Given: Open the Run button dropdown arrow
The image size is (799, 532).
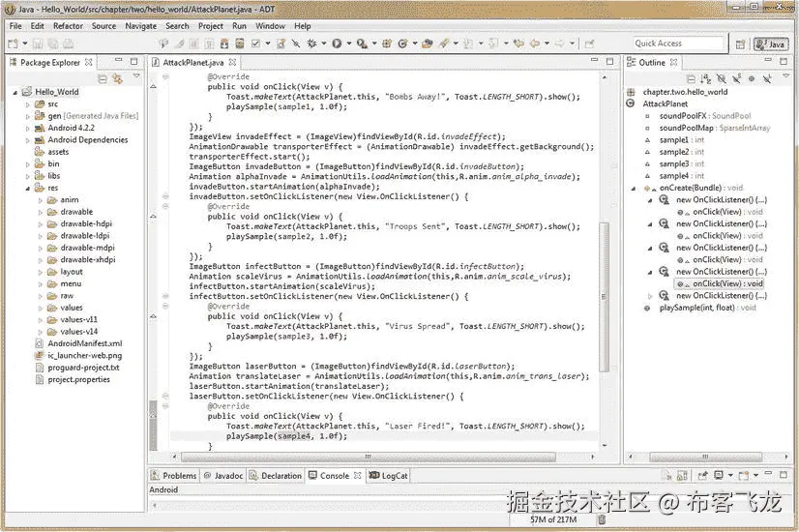Looking at the screenshot, I should [x=349, y=44].
